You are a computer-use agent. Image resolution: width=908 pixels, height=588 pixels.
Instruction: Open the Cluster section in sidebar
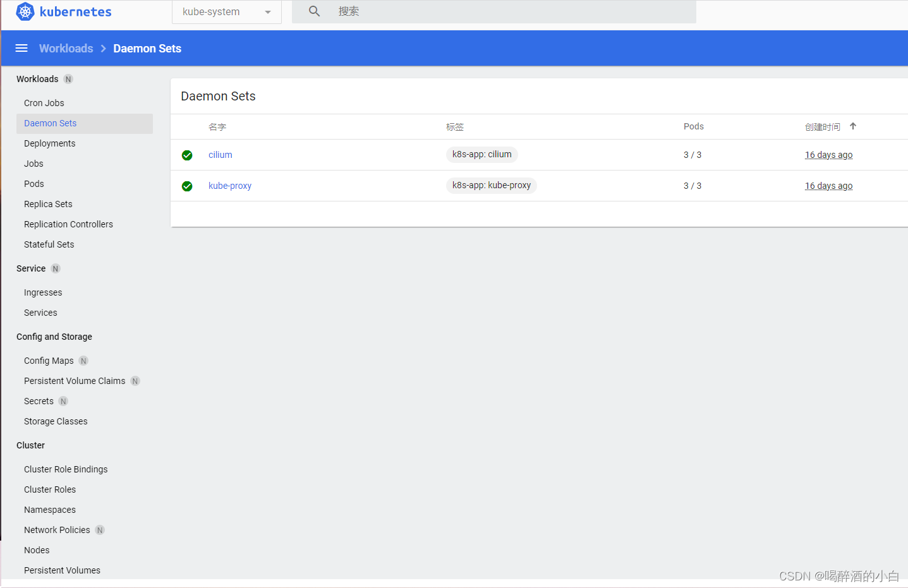click(30, 445)
